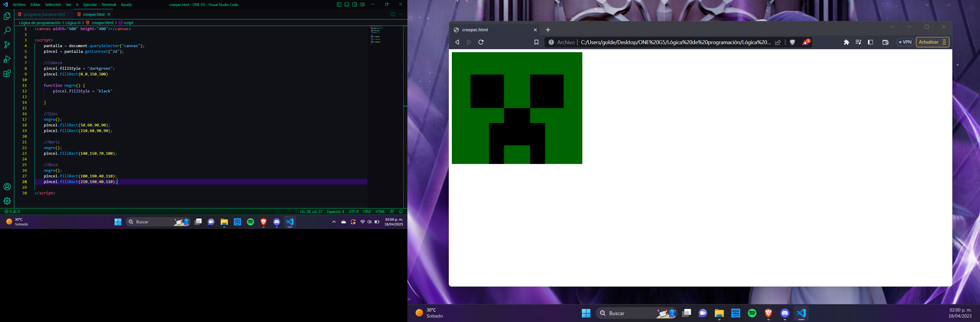The image size is (980, 322).
Task: Expand the script breadcrumb symbol
Action: click(x=126, y=23)
